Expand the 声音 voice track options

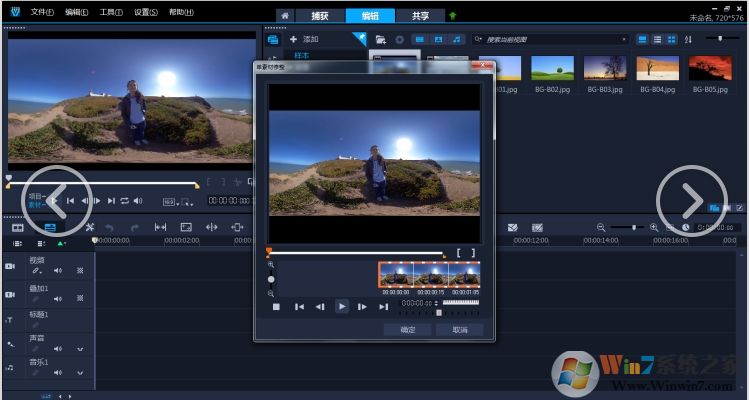tap(80, 348)
